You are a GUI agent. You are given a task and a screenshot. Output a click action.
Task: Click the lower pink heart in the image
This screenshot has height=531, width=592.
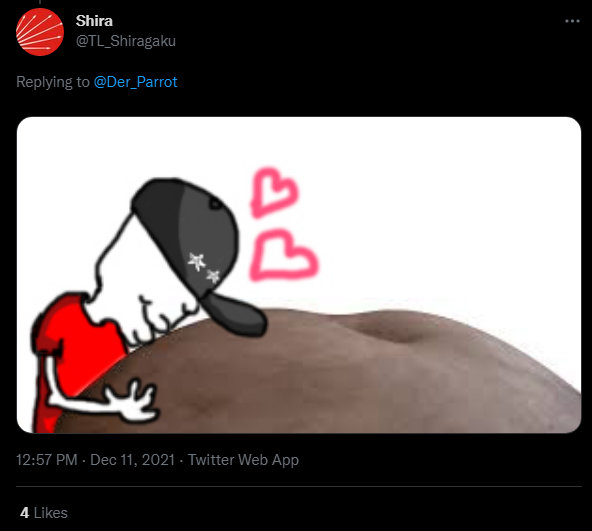coord(284,255)
